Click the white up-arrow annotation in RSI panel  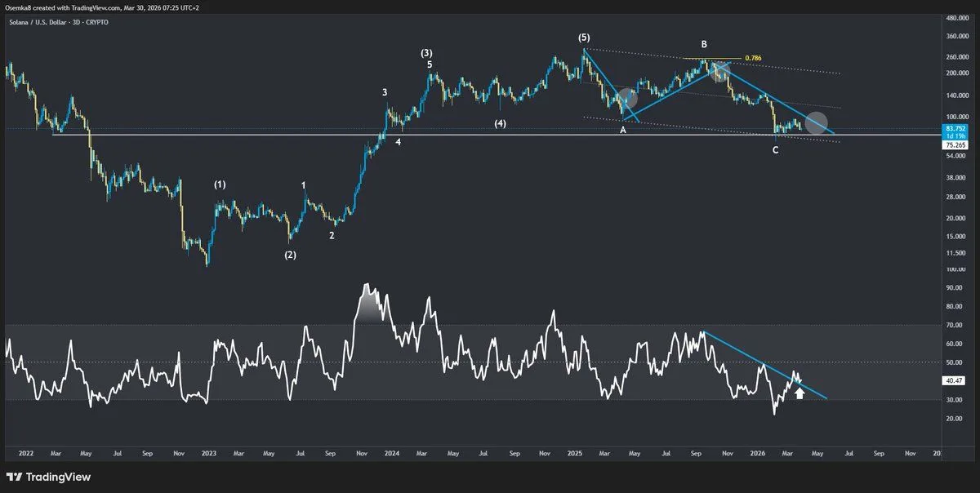coord(800,395)
